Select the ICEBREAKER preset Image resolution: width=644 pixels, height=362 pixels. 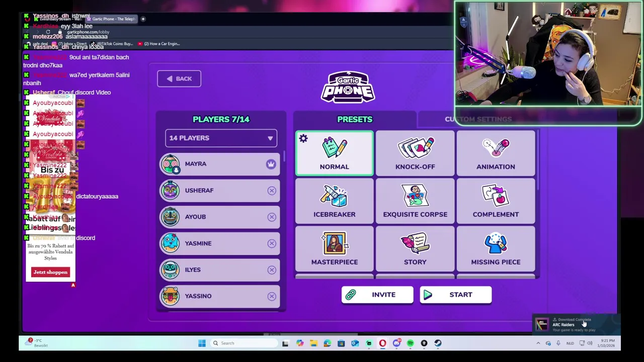[x=335, y=201]
